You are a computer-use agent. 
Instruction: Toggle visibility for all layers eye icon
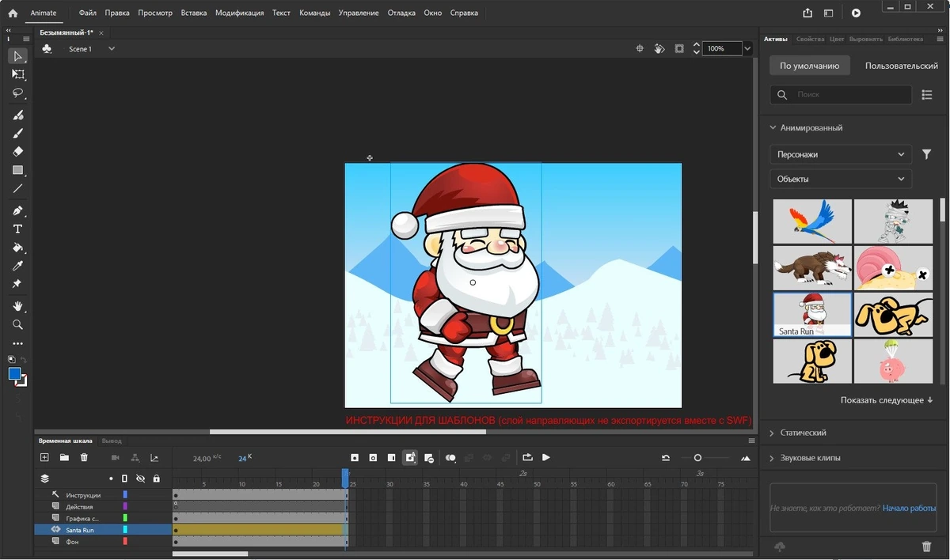(x=140, y=479)
